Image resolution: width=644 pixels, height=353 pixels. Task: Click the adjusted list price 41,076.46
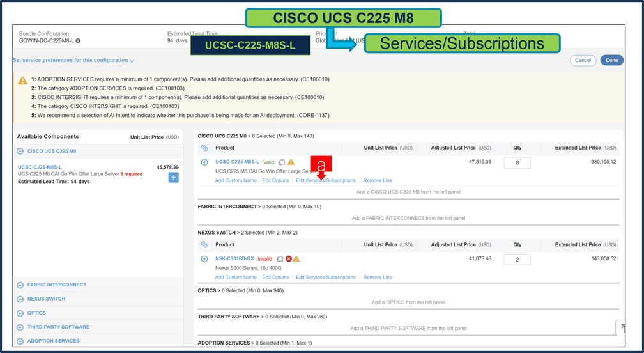point(480,258)
